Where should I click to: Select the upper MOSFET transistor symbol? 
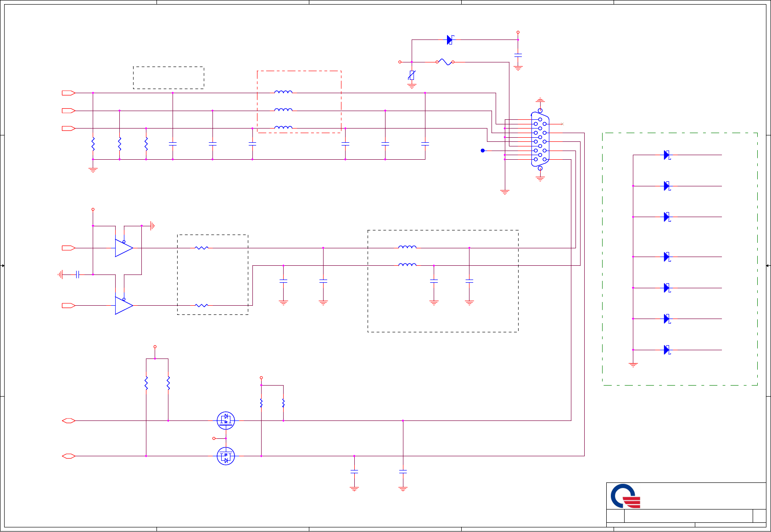226,420
